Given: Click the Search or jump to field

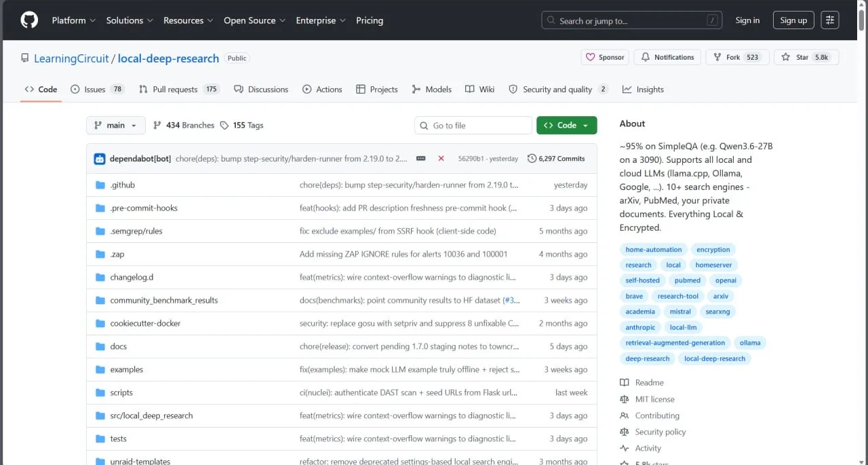Looking at the screenshot, I should click(x=632, y=20).
